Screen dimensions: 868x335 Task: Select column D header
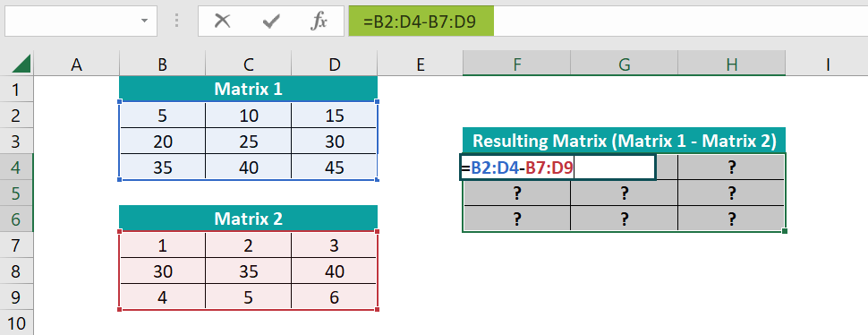pos(334,64)
